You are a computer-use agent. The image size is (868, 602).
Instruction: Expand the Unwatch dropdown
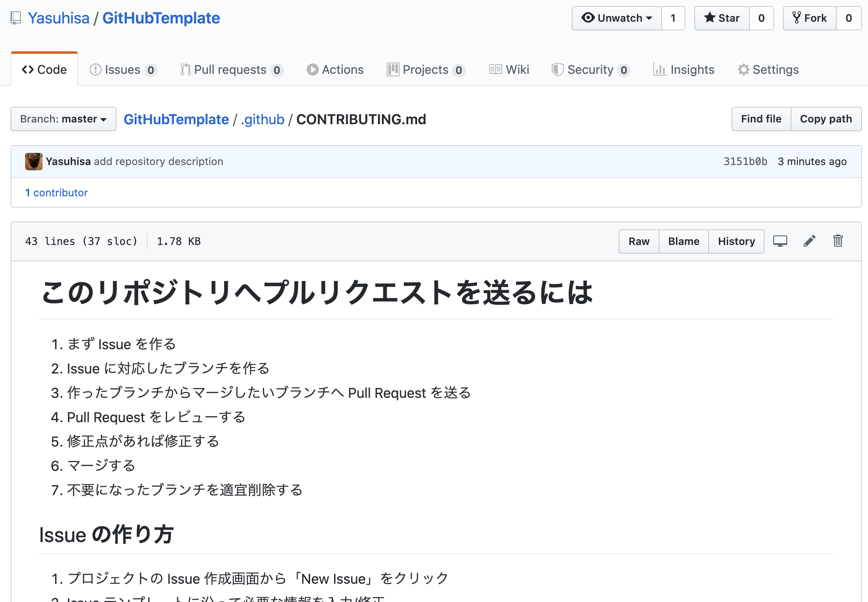coord(617,18)
